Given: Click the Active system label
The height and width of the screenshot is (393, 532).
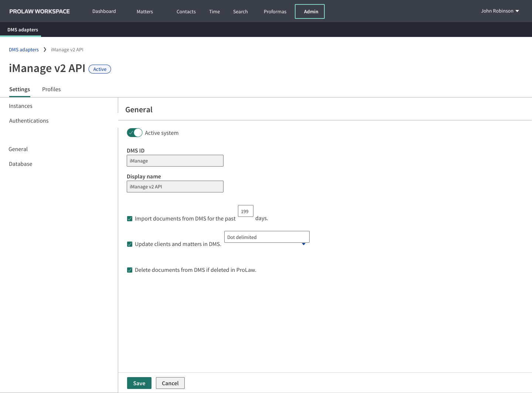Looking at the screenshot, I should [x=162, y=133].
